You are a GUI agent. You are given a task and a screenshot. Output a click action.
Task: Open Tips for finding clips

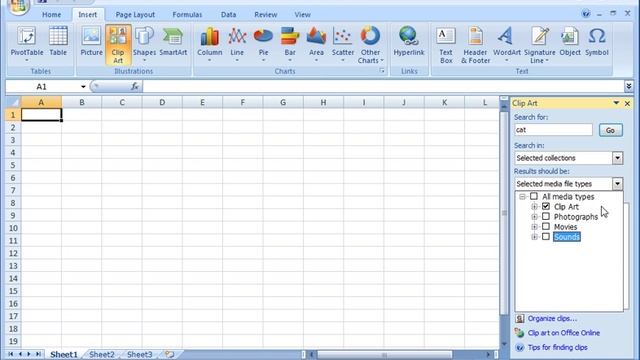[558, 347]
